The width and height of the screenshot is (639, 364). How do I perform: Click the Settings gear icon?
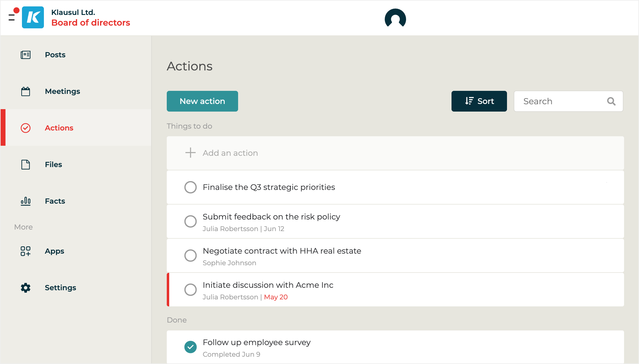[x=26, y=288]
